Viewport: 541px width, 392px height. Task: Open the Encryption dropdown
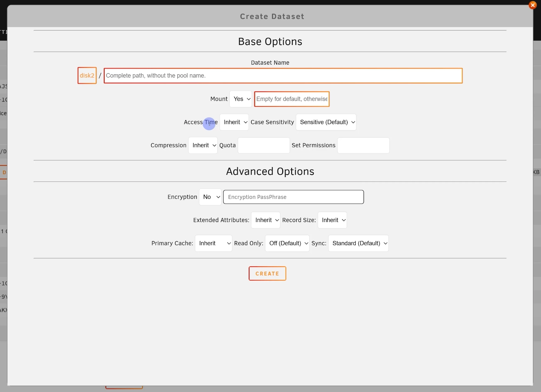pyautogui.click(x=210, y=197)
